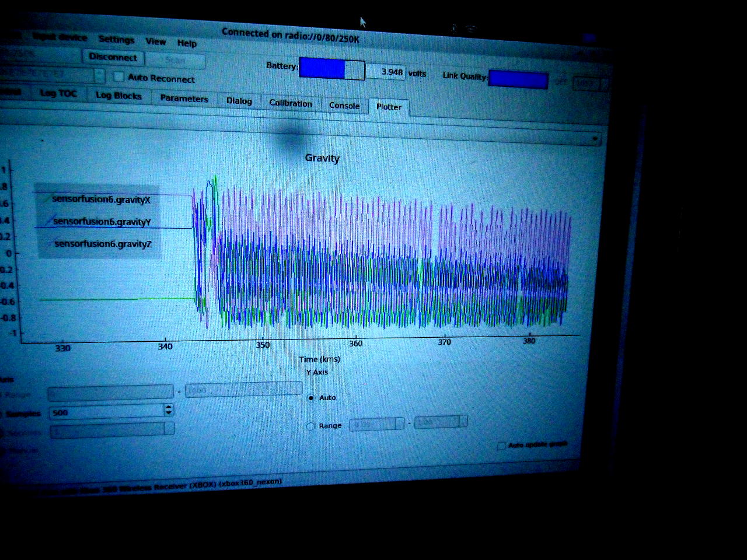This screenshot has height=560, width=747.
Task: Click the Samples spinner arrows
Action: pyautogui.click(x=169, y=410)
